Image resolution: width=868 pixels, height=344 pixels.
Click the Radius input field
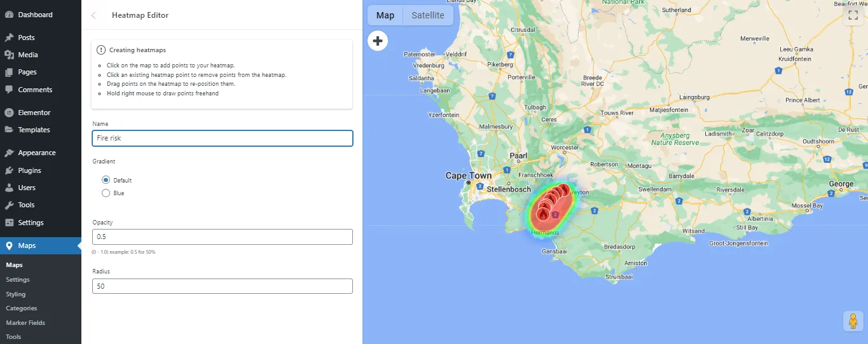click(x=223, y=286)
